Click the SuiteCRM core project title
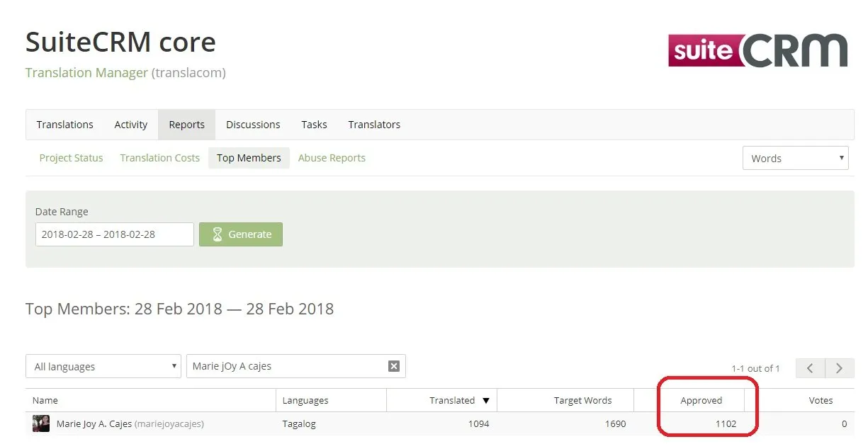 (x=120, y=42)
